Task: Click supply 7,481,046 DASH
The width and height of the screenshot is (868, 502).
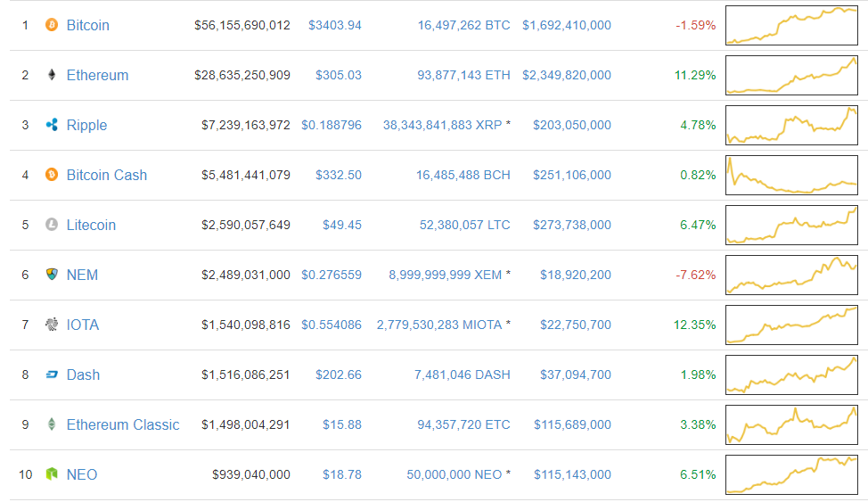Action: coord(463,374)
